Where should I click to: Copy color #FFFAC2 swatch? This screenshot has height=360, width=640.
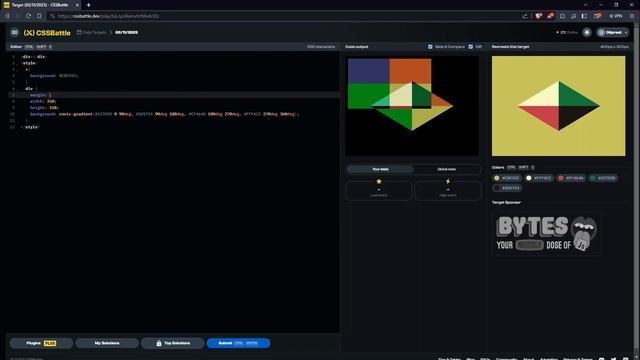(539, 178)
